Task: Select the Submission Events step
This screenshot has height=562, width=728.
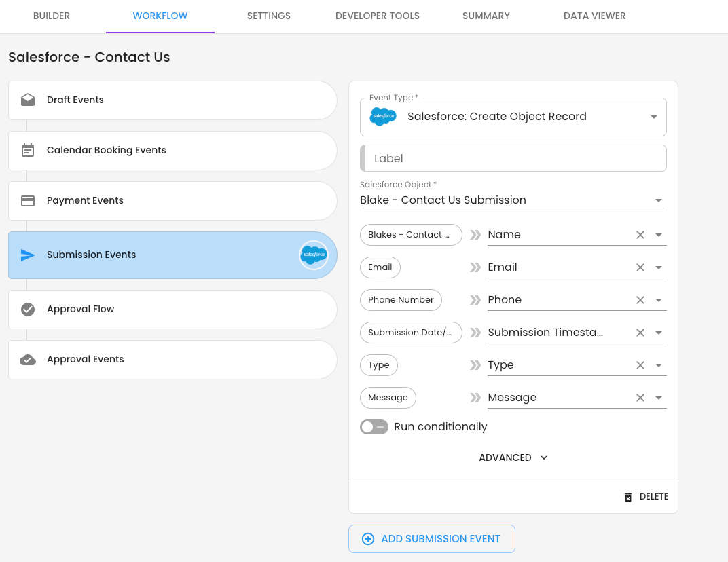Action: coord(172,255)
